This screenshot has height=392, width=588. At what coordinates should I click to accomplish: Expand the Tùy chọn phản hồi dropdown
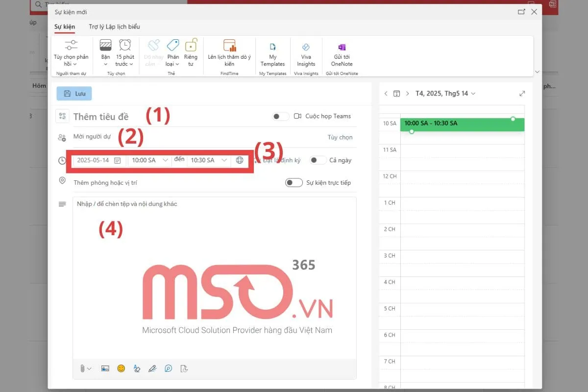click(71, 54)
